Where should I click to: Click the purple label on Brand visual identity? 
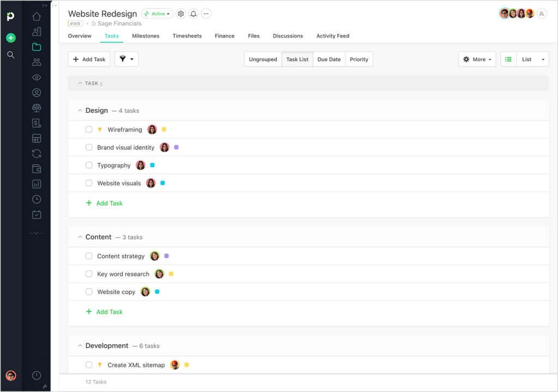[x=176, y=148]
